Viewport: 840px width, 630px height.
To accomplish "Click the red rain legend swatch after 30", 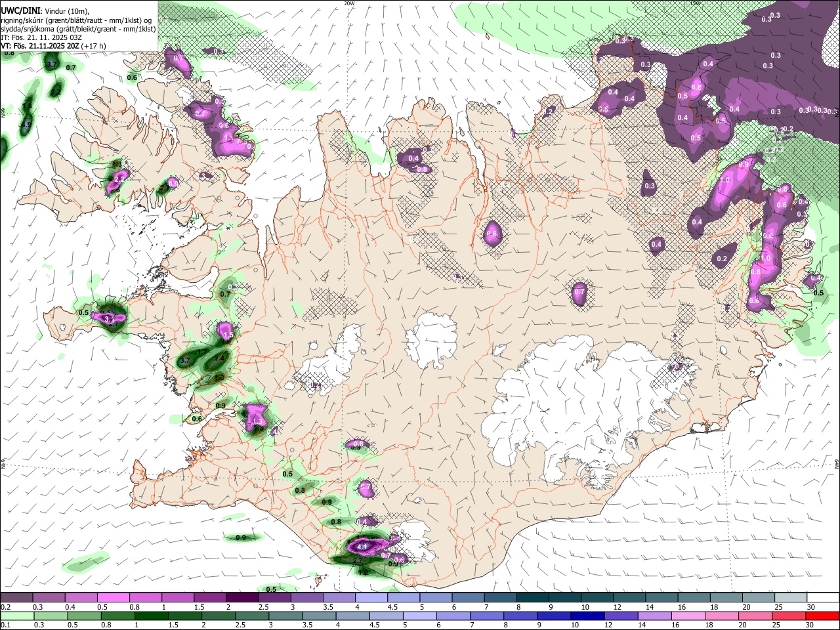I will pyautogui.click(x=823, y=616).
